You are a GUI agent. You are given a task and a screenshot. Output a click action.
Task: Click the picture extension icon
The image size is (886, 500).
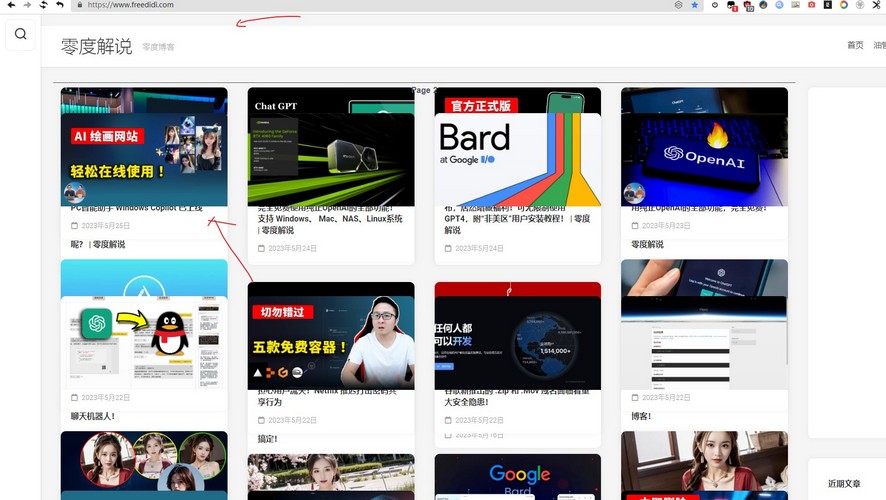coord(796,5)
